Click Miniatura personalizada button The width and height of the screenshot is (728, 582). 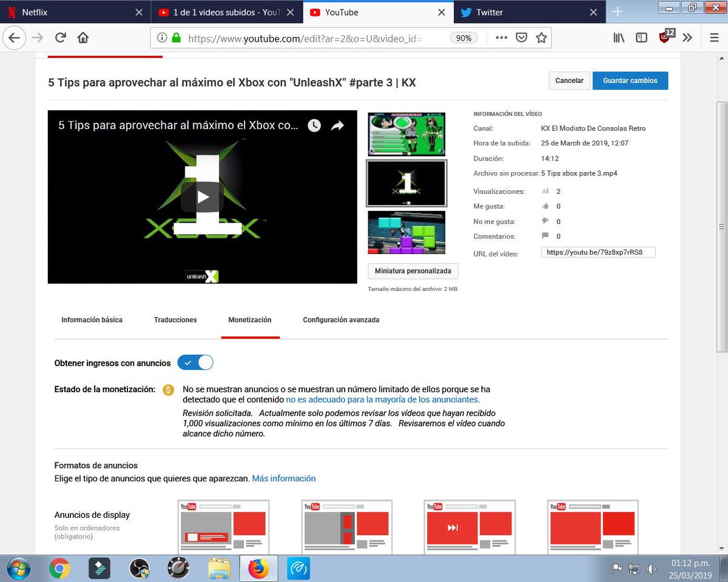tap(413, 271)
